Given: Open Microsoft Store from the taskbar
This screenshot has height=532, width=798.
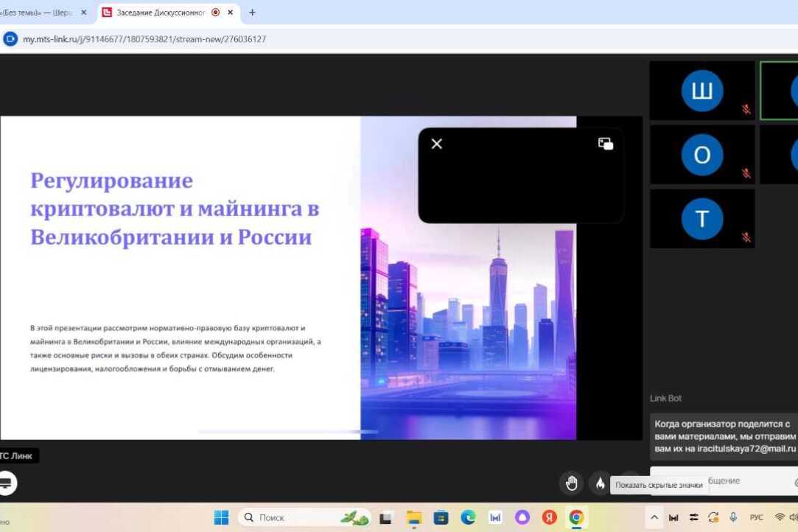Looking at the screenshot, I should tap(441, 518).
